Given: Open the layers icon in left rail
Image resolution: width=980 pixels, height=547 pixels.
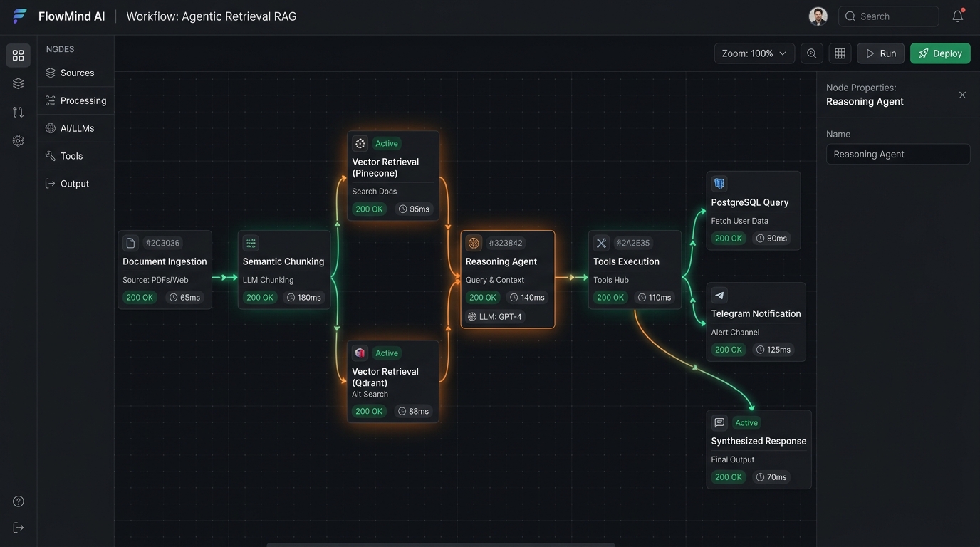Looking at the screenshot, I should [x=19, y=83].
